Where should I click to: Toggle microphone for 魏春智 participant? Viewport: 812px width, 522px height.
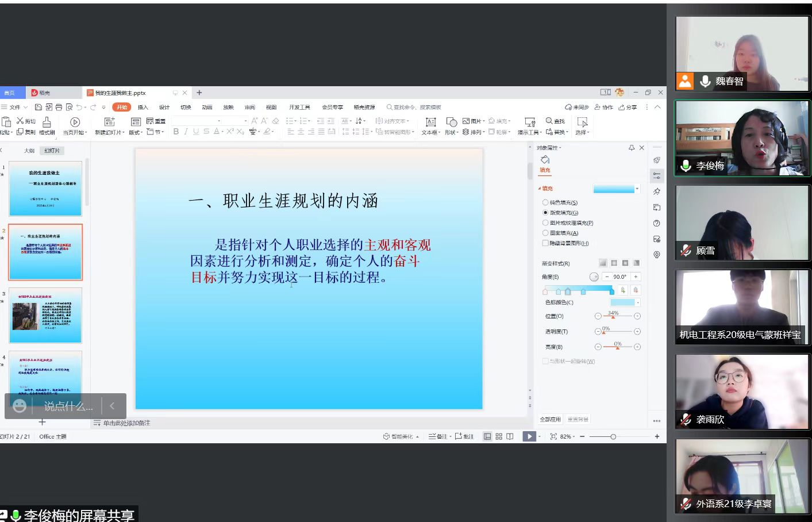705,81
